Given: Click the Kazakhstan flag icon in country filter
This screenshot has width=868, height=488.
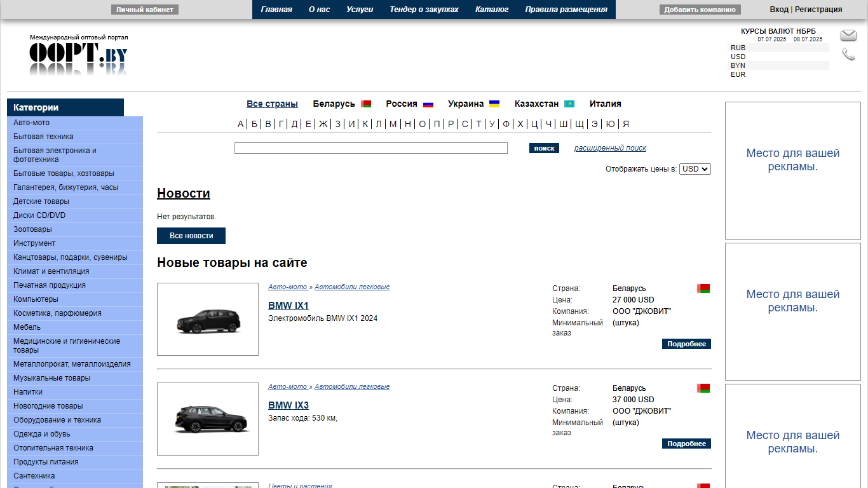Looking at the screenshot, I should tap(569, 104).
